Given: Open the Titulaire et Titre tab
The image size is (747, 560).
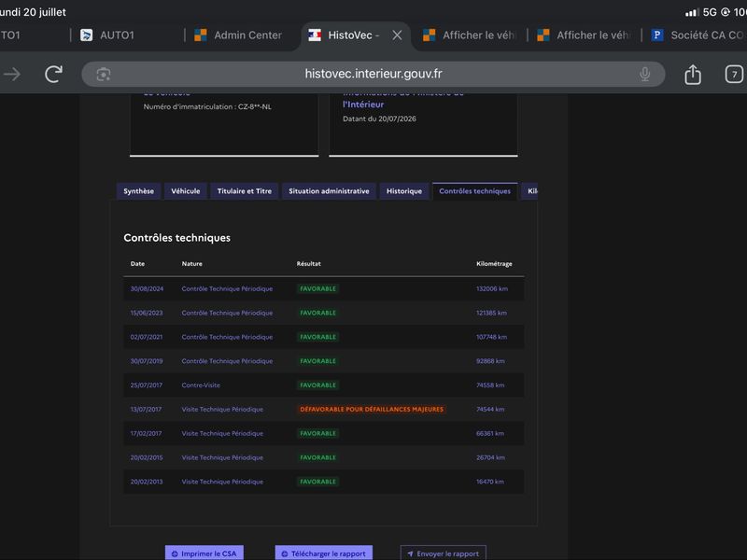Looking at the screenshot, I should click(x=245, y=191).
